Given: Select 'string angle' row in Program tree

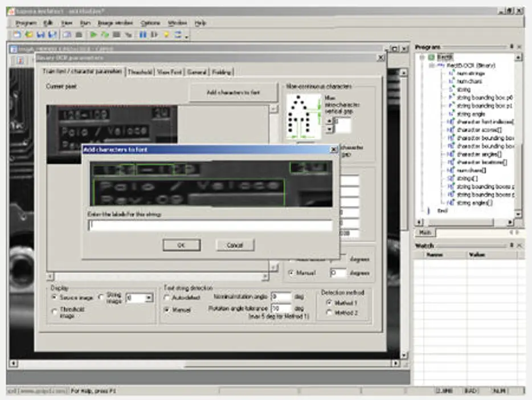Looking at the screenshot, I should coord(470,114).
